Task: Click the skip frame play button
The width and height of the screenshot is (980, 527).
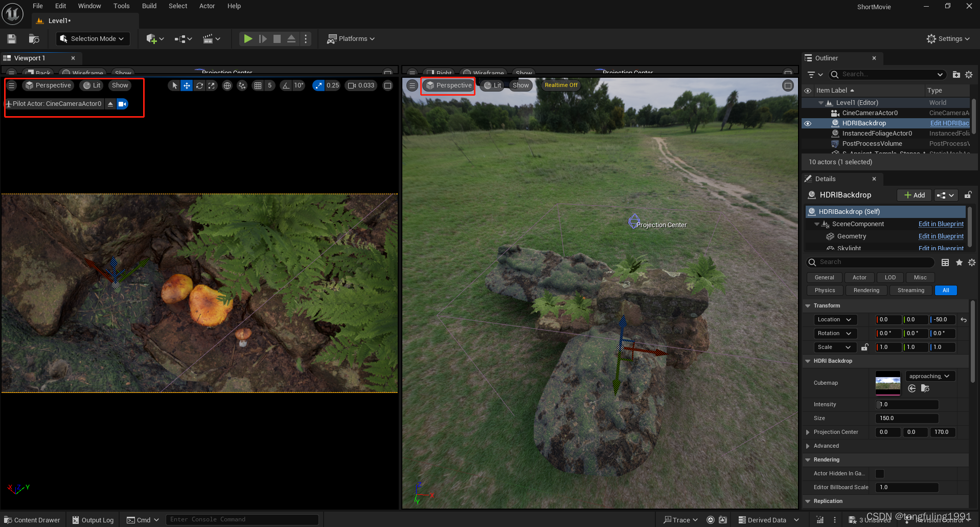Action: [263, 39]
